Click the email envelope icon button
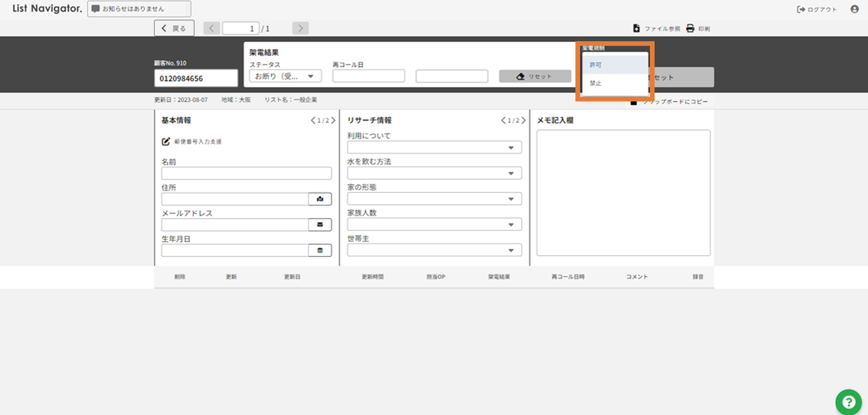Viewport: 868px width, 415px height. 320,225
